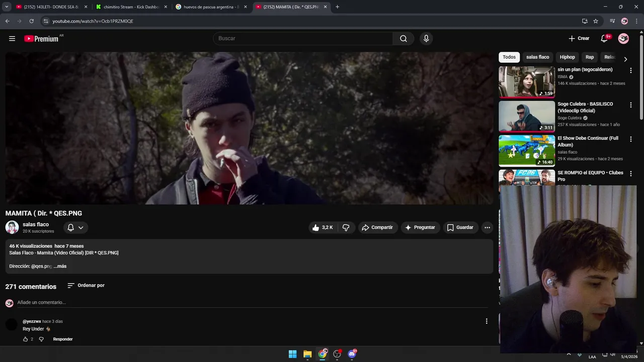Screen dimensions: 644x362
Task: Open salas flaco channel name link
Action: click(36, 225)
